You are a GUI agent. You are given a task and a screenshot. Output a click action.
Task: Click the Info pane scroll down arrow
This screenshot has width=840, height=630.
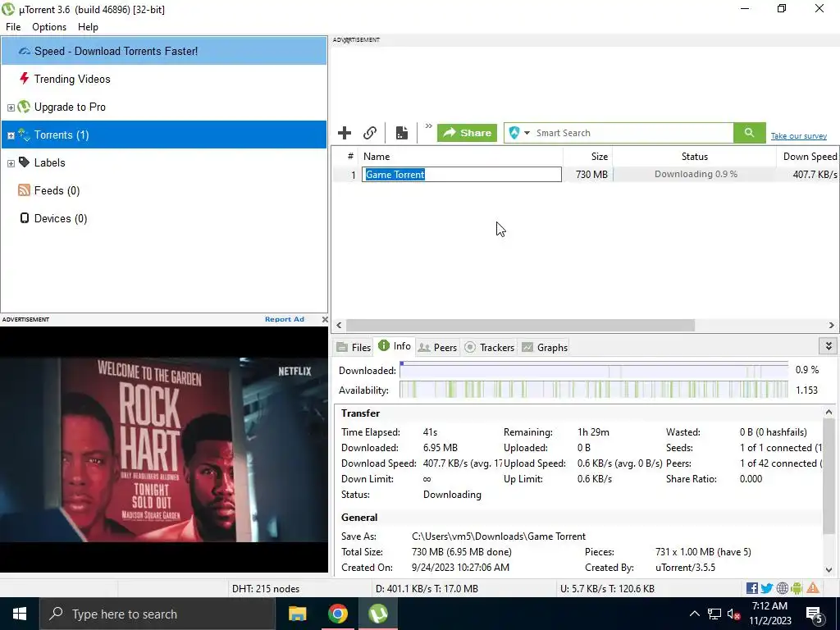pyautogui.click(x=829, y=570)
